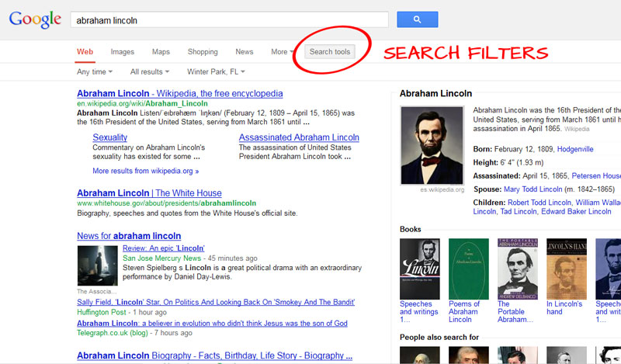The width and height of the screenshot is (621, 364).
Task: Click the In Lincoln's hand book cover
Action: click(x=567, y=269)
